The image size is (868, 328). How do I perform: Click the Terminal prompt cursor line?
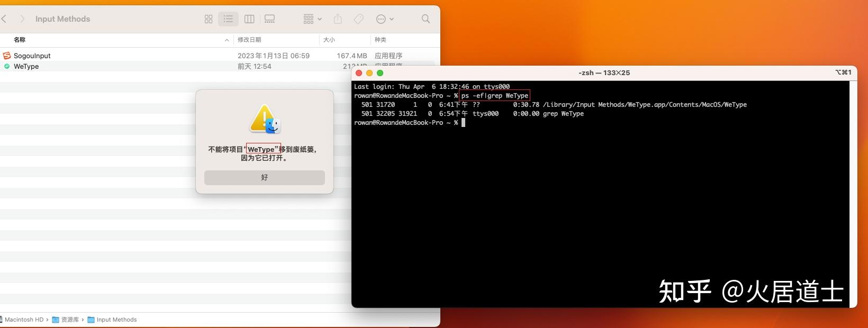pyautogui.click(x=410, y=123)
